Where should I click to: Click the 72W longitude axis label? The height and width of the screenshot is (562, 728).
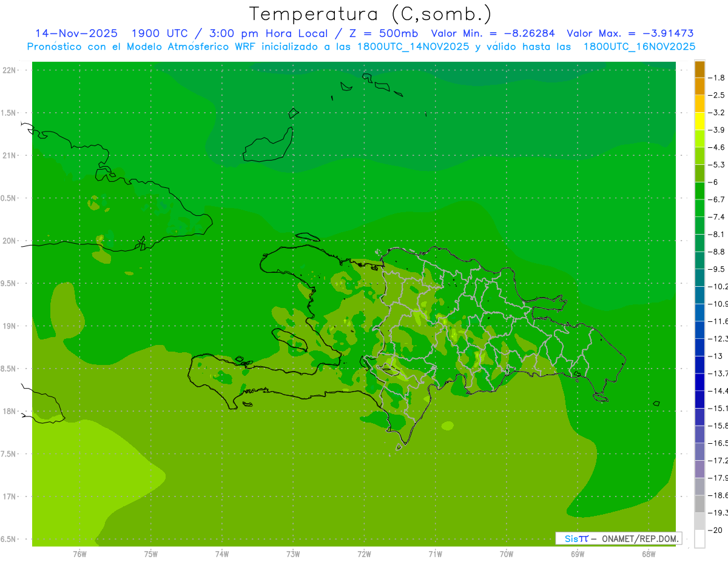click(x=364, y=554)
